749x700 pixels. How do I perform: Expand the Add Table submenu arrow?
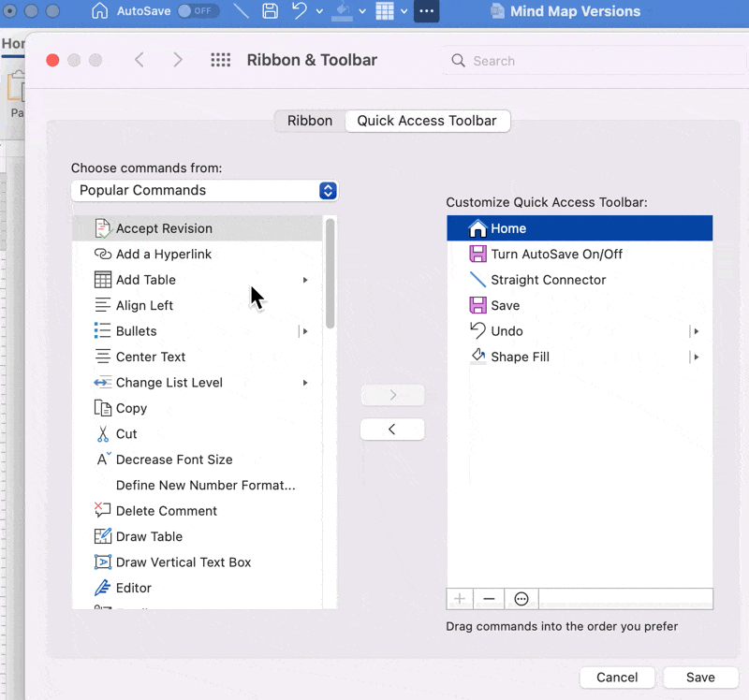[305, 280]
